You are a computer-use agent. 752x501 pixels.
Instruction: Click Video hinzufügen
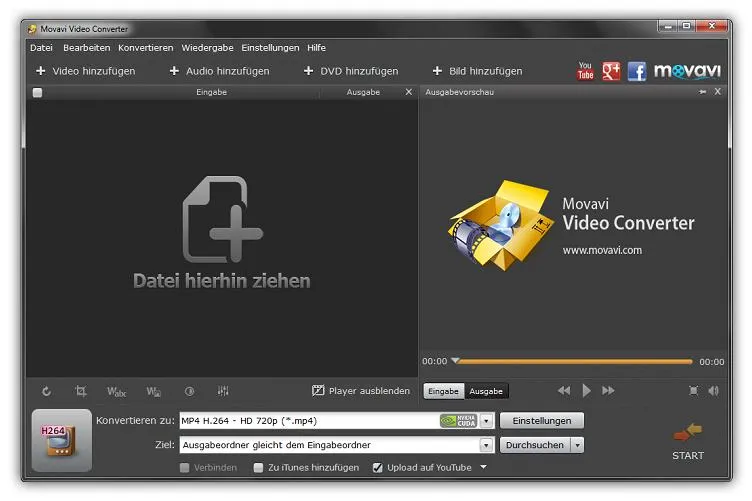click(85, 71)
